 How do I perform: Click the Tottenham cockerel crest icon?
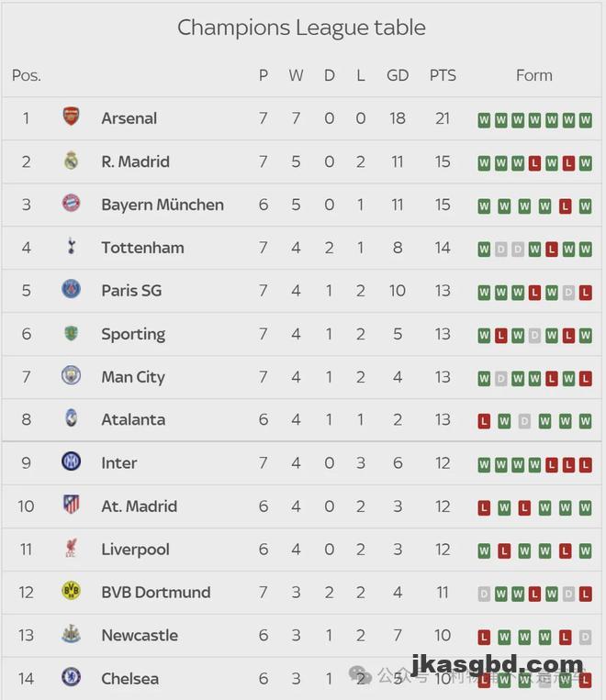tap(71, 247)
